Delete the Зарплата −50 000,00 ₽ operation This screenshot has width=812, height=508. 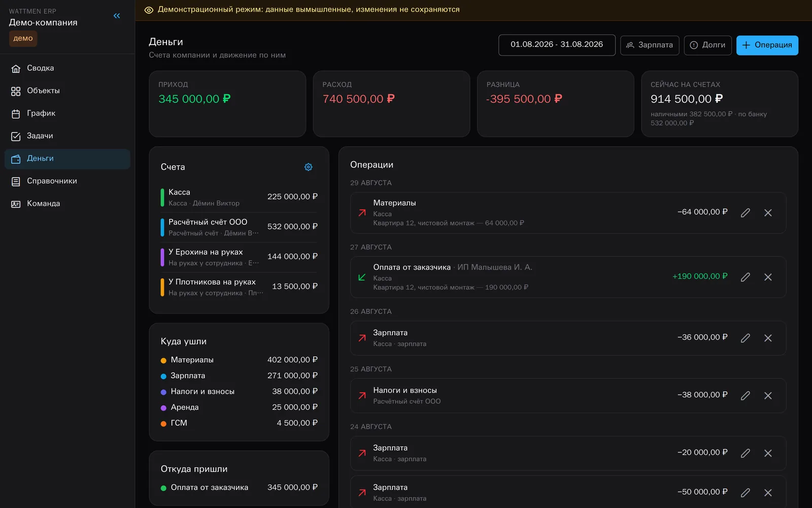768,493
